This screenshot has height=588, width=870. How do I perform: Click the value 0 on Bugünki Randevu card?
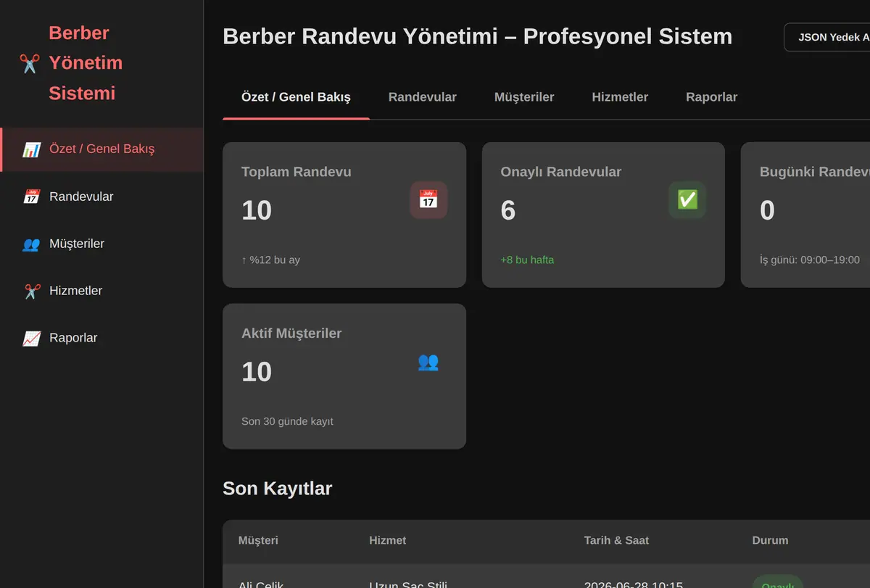[767, 210]
